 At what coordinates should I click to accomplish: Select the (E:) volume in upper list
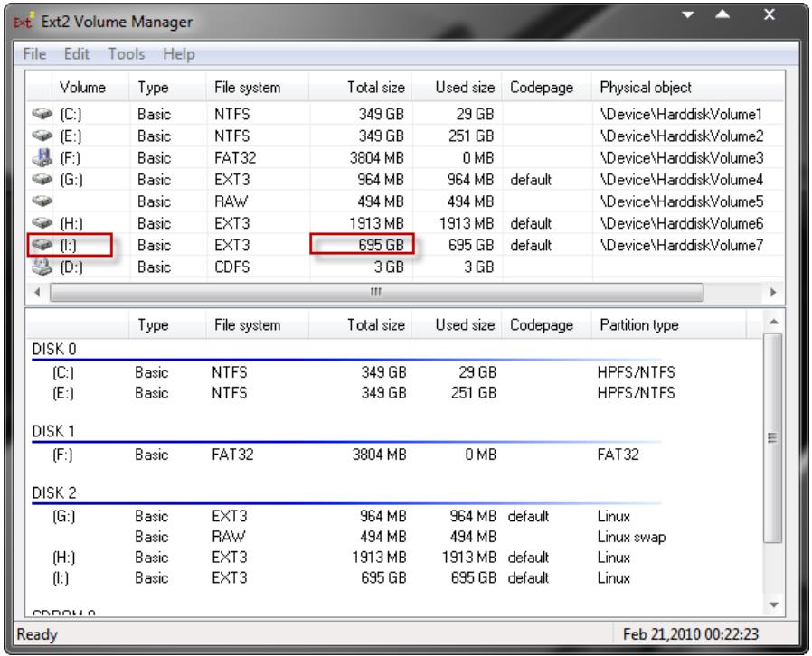[71, 136]
